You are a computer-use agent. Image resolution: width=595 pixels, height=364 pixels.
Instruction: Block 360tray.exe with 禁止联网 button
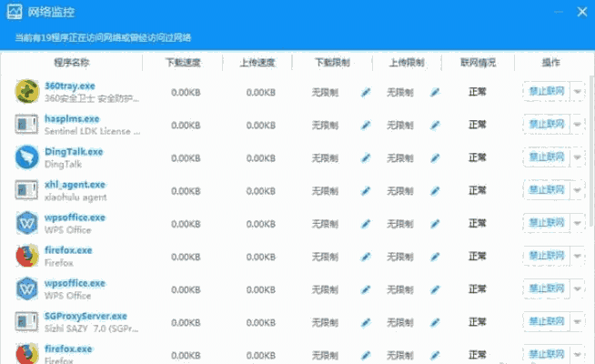click(x=547, y=92)
